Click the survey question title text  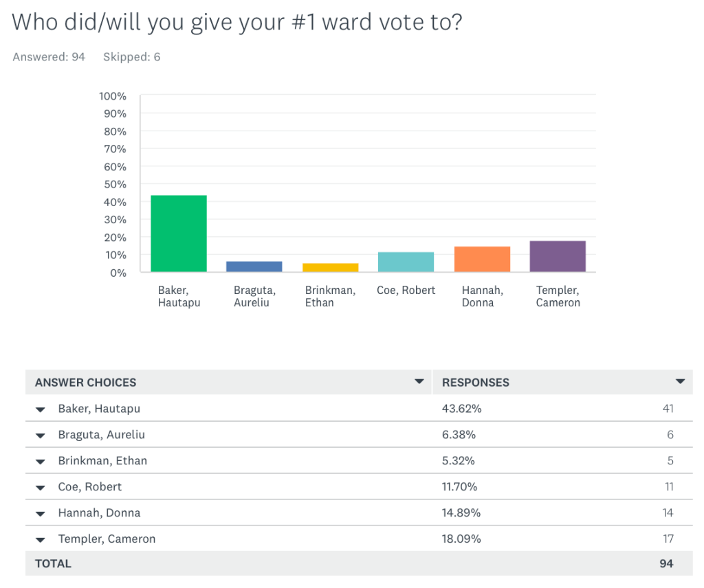coord(236,22)
